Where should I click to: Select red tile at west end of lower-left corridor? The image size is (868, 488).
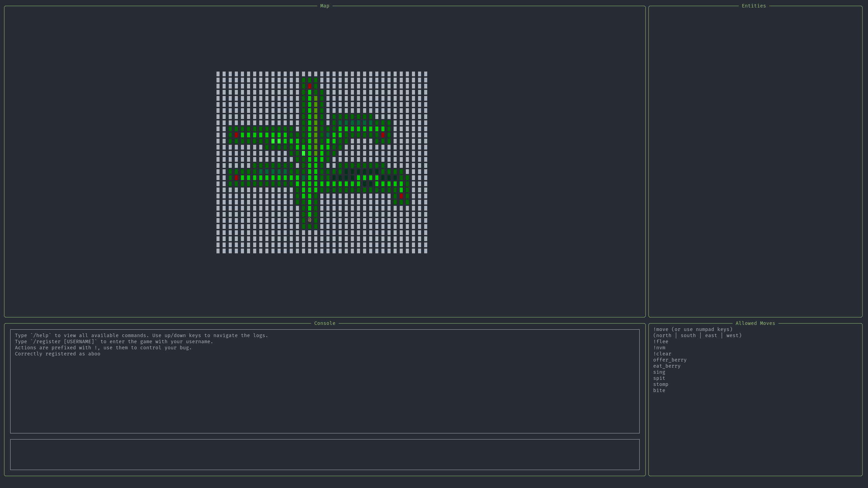tap(236, 178)
